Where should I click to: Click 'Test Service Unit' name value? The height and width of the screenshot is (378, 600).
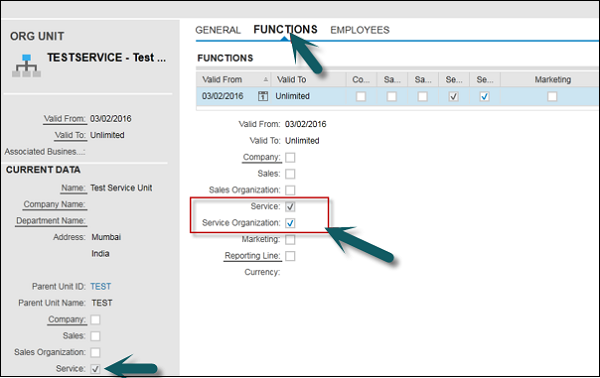121,188
